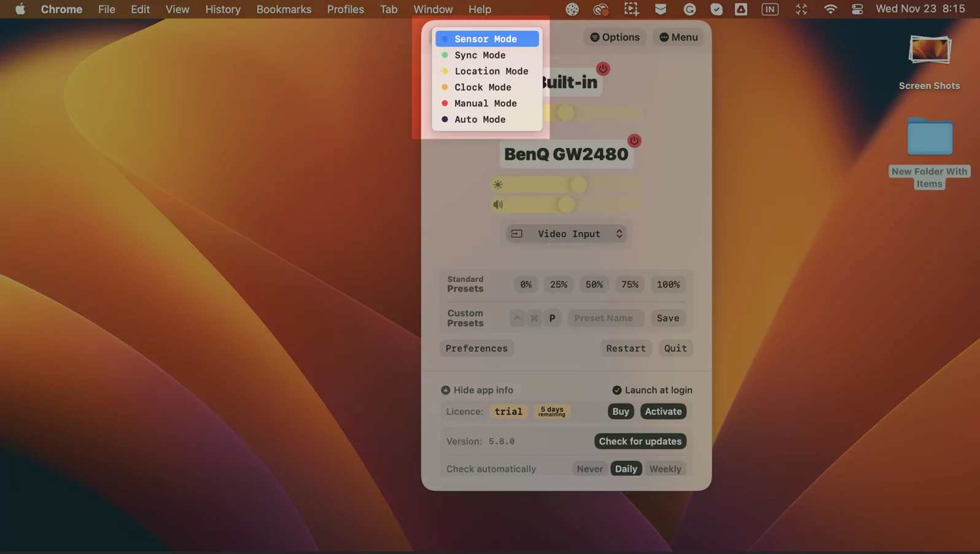
Task: Open the Menu button
Action: [x=679, y=37]
